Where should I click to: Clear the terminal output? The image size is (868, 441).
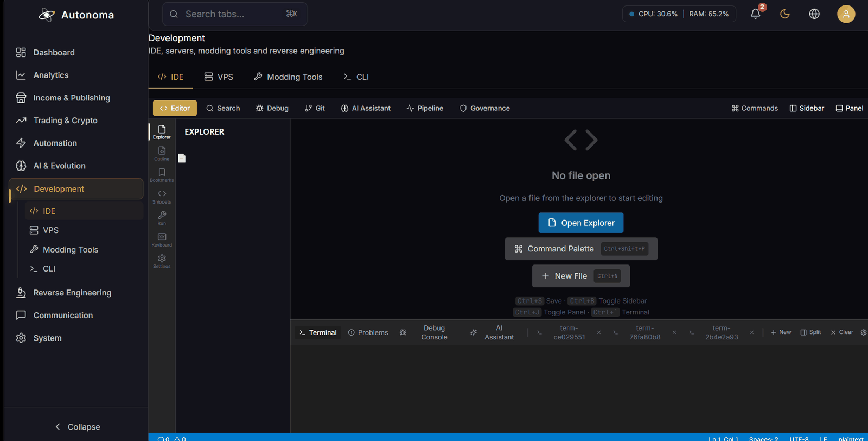point(842,332)
